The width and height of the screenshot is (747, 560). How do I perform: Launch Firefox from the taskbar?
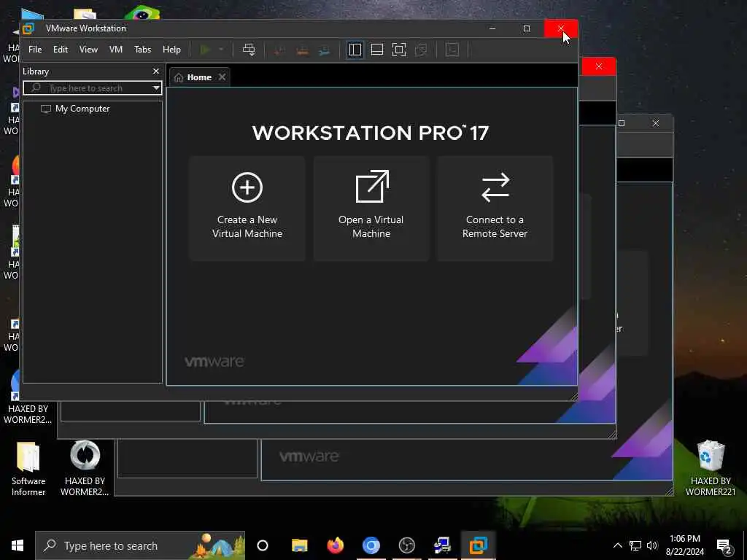[x=336, y=545]
